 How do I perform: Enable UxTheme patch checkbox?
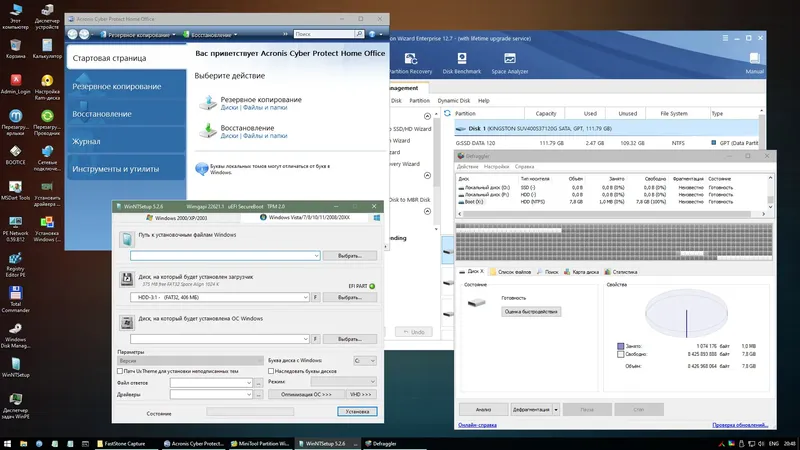(x=120, y=371)
